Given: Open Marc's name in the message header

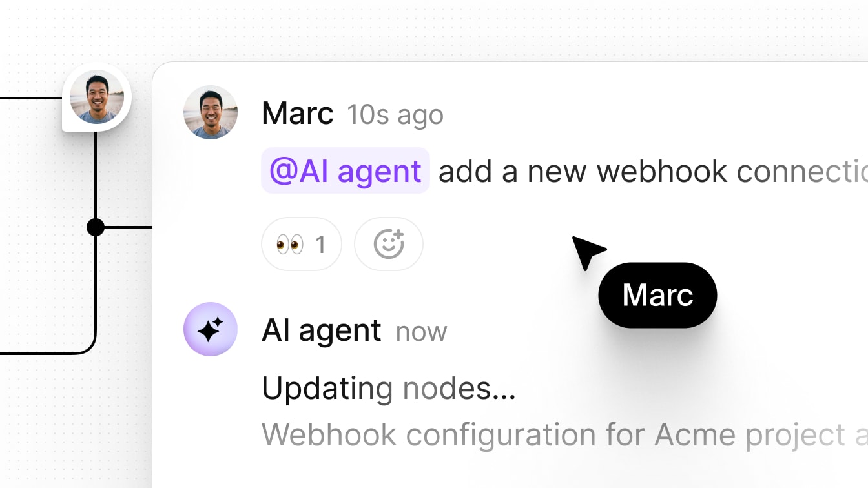Looking at the screenshot, I should point(297,113).
